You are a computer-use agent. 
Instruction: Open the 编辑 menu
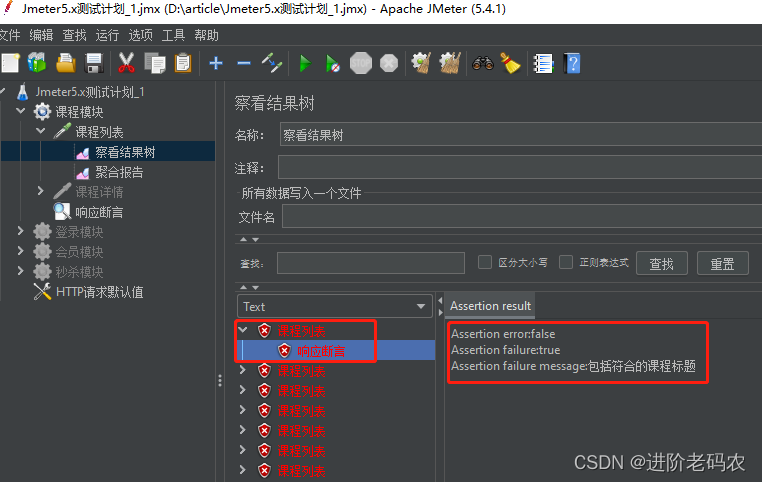[x=41, y=35]
